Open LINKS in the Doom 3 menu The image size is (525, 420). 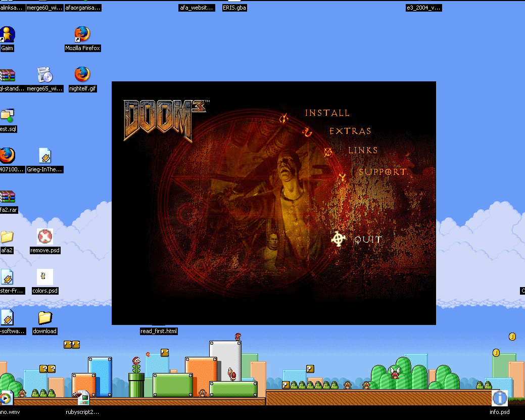[363, 150]
